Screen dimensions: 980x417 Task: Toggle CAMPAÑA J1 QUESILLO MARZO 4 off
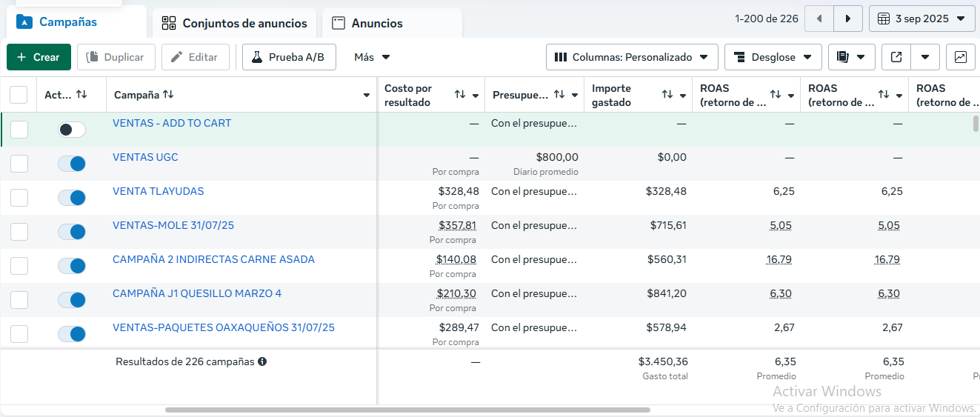(x=72, y=300)
